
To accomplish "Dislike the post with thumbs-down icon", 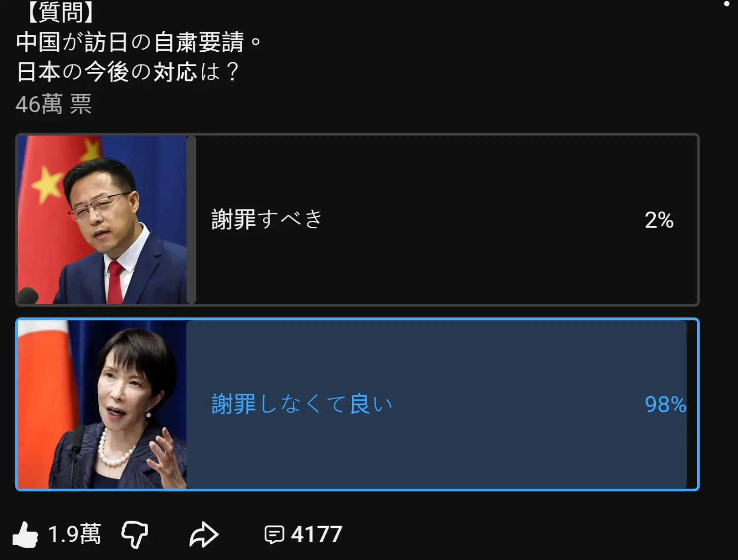I will pyautogui.click(x=134, y=535).
